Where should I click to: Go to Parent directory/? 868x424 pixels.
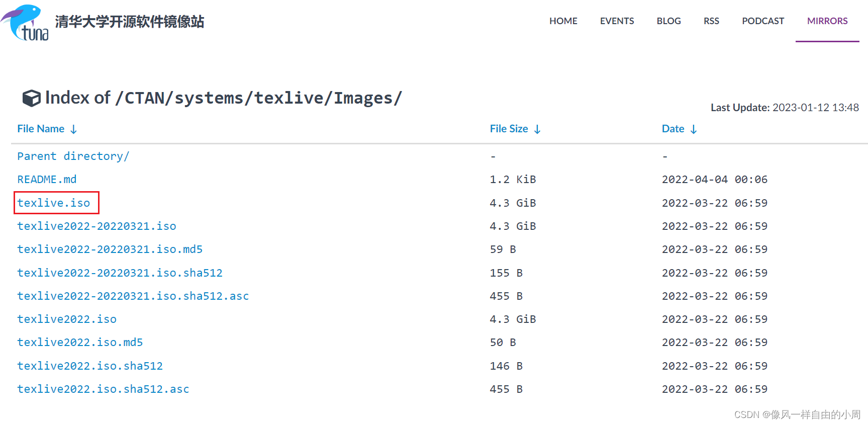coord(73,156)
